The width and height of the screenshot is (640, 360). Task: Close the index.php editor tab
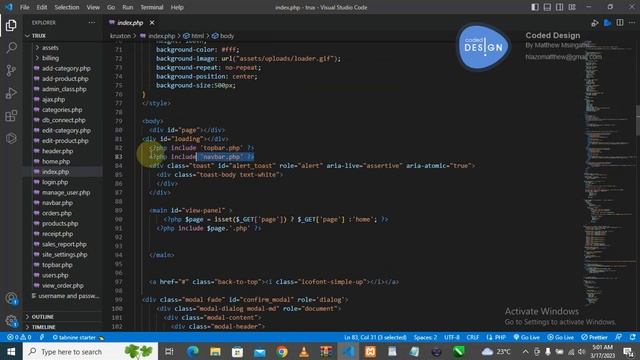pyautogui.click(x=152, y=23)
